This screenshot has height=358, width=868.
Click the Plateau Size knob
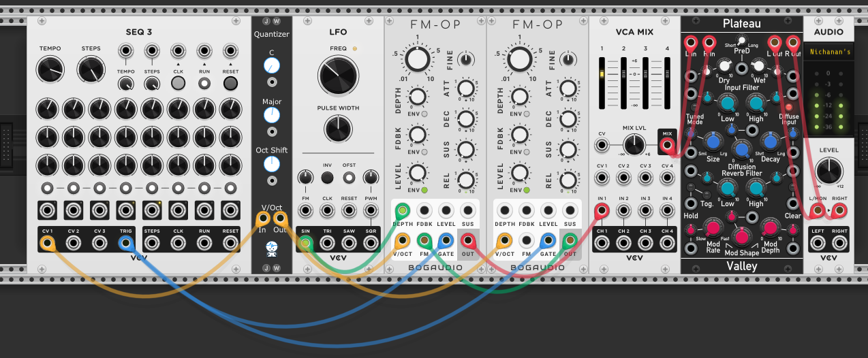click(713, 142)
